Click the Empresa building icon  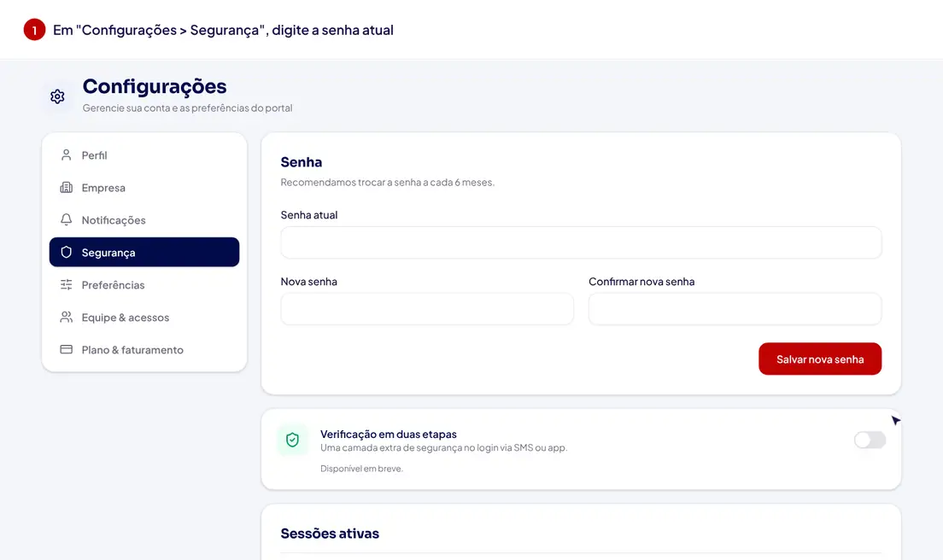coord(66,188)
